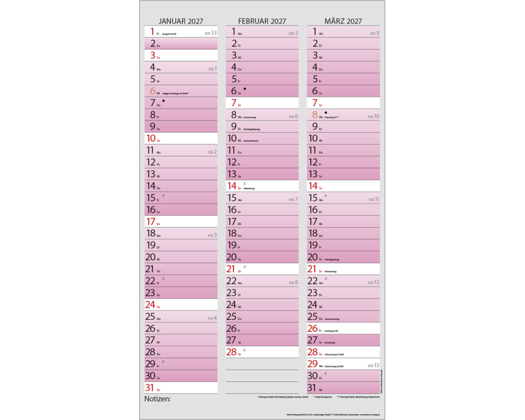Click the first quarter moon on January 15
Viewport: 525px width, 420px height.
pos(164,195)
